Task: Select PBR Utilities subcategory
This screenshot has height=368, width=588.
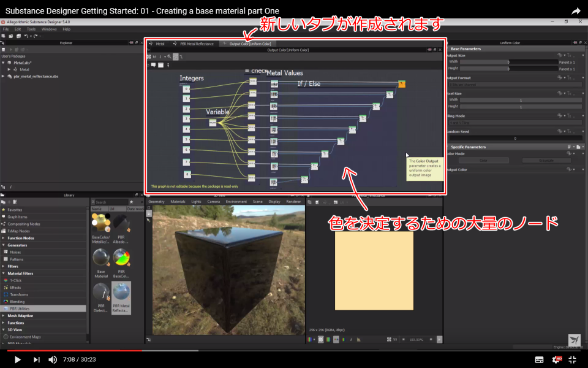Action: [43, 309]
